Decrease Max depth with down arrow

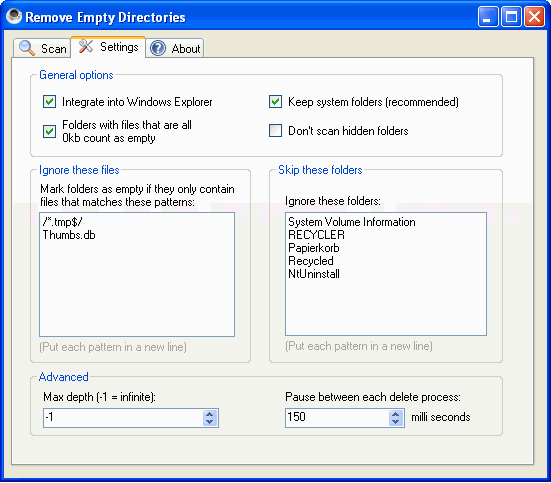click(x=209, y=422)
